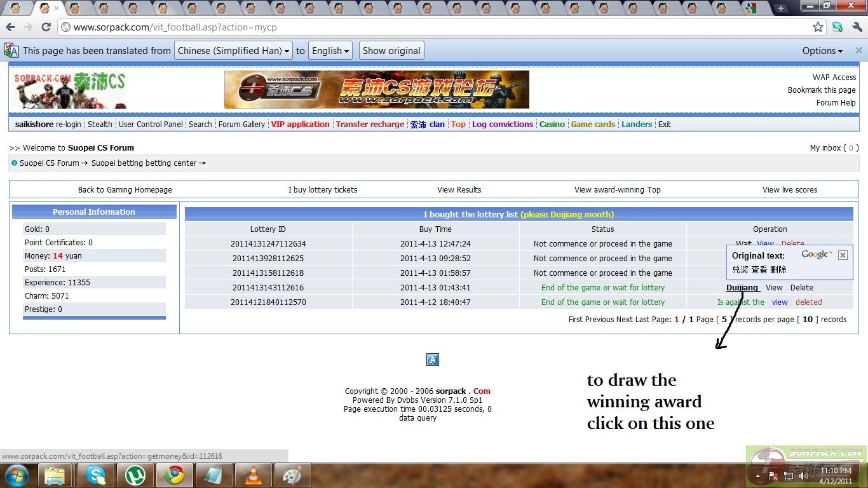Open a new browser tab
This screenshot has height=488, width=868.
780,8
